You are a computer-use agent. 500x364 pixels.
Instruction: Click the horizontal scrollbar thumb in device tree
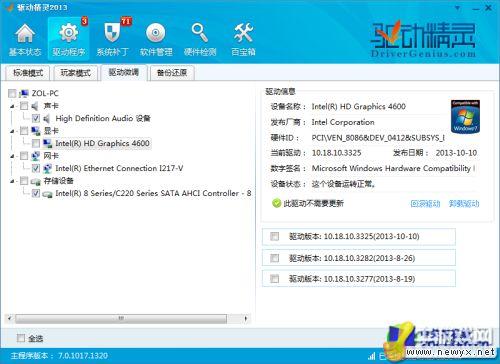pyautogui.click(x=121, y=319)
